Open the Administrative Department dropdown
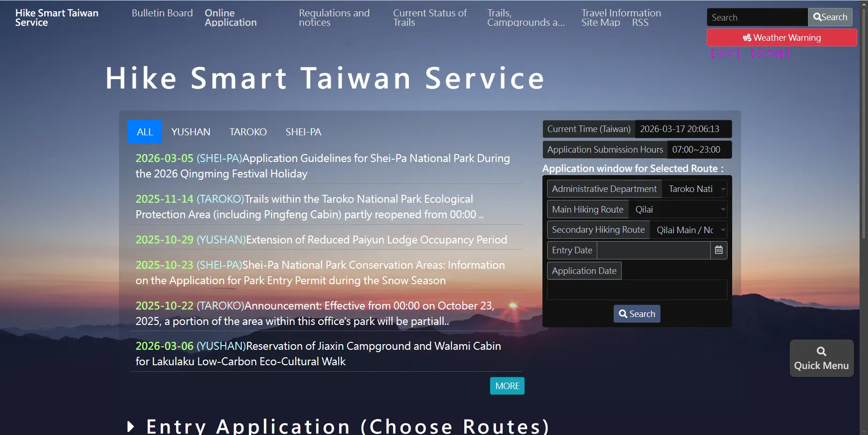This screenshot has height=435, width=868. tap(694, 189)
